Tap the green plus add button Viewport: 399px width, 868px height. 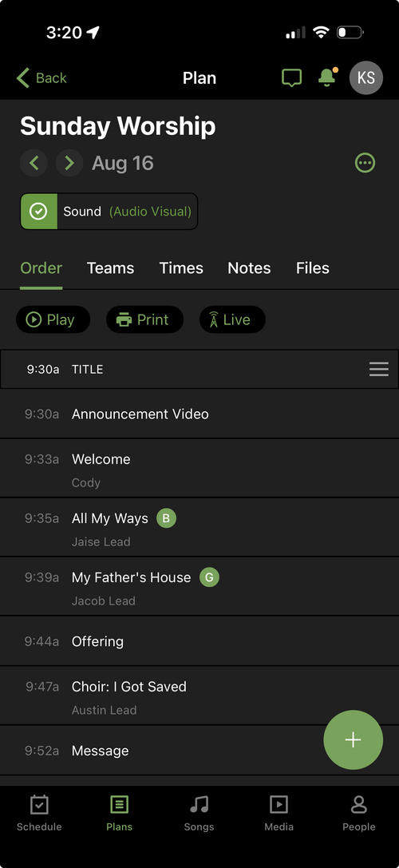point(353,739)
